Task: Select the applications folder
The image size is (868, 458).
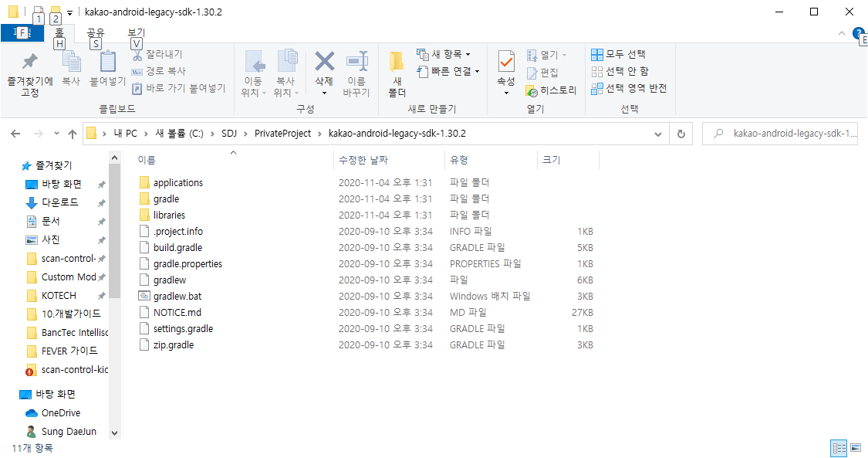Action: (177, 183)
